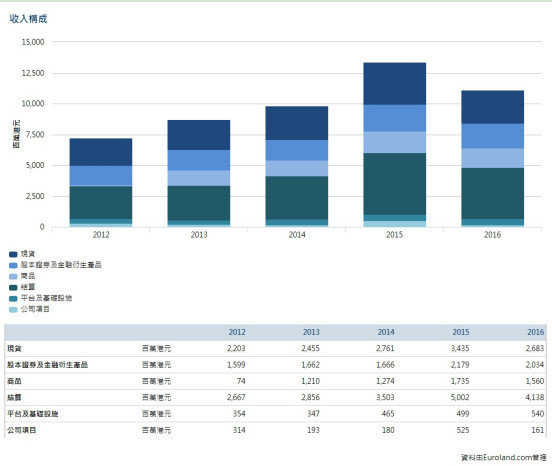Click the 公司項目 pale blue legend swatch

(x=13, y=310)
